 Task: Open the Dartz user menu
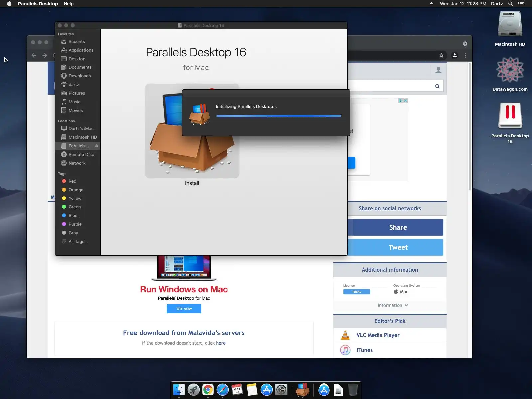point(497,4)
